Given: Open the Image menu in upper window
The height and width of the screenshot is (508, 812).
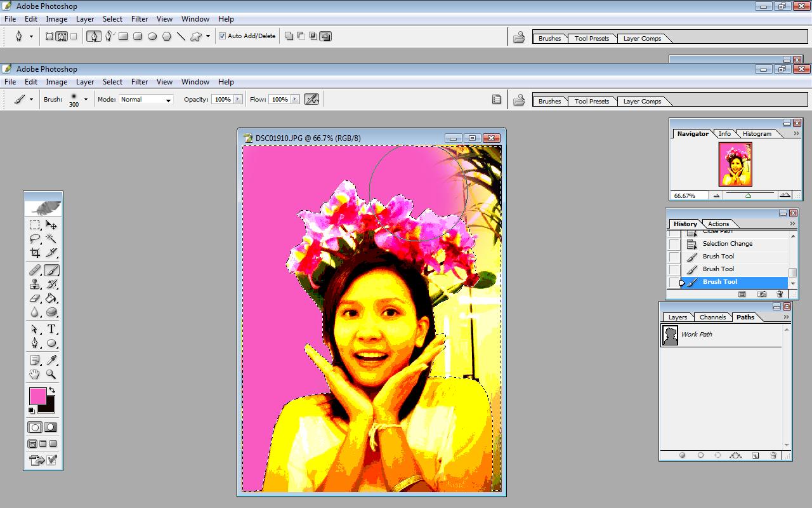Looking at the screenshot, I should 56,19.
